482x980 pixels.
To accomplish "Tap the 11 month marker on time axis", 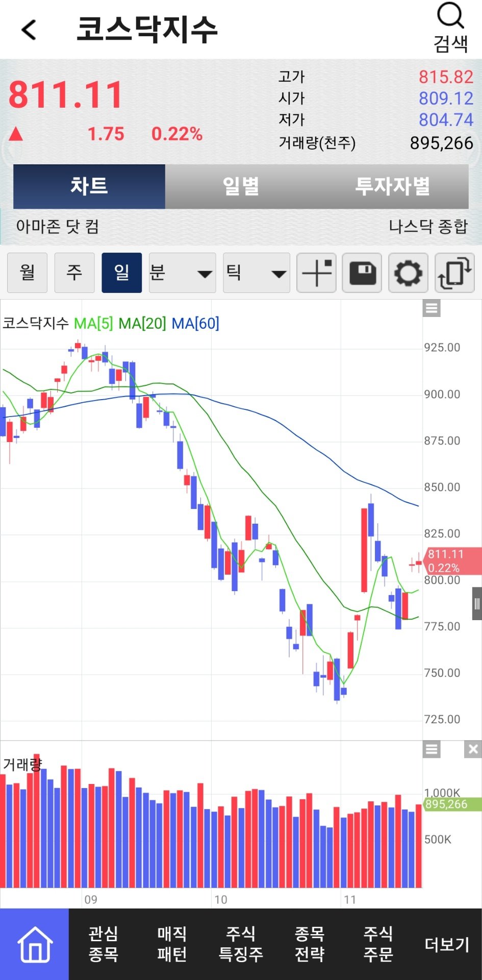I will (350, 899).
